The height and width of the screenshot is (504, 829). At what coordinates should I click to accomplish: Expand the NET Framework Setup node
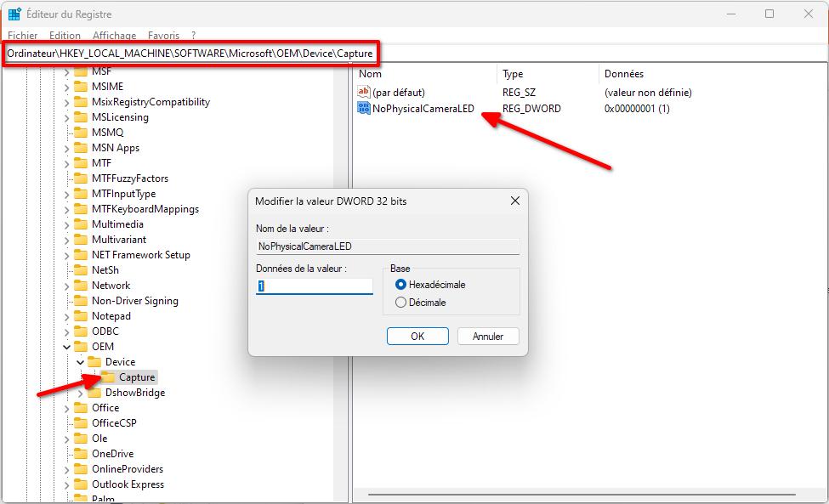(x=66, y=255)
